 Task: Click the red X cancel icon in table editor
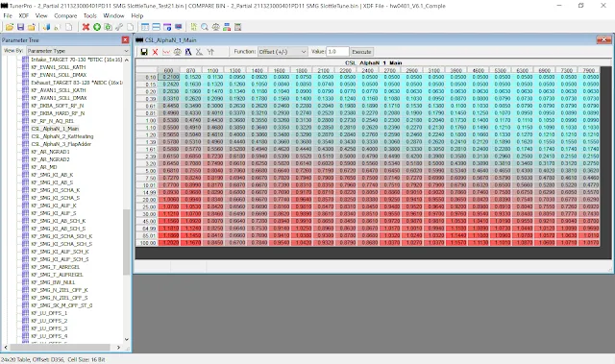pos(155,52)
